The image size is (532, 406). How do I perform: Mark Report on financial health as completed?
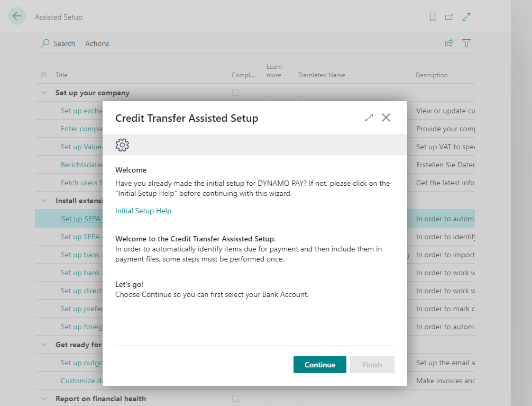coord(235,398)
